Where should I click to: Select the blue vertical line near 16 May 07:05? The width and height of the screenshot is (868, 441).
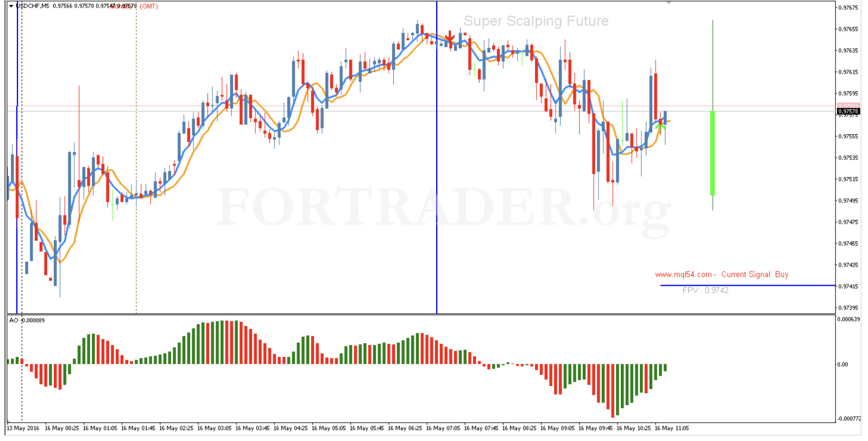(437, 157)
